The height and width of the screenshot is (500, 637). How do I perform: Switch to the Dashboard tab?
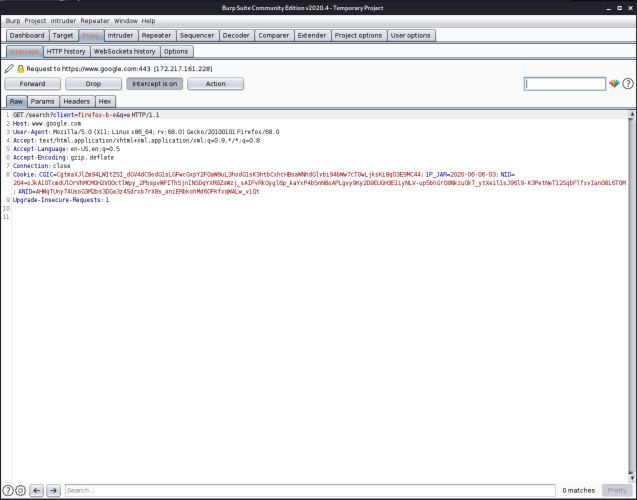[27, 35]
